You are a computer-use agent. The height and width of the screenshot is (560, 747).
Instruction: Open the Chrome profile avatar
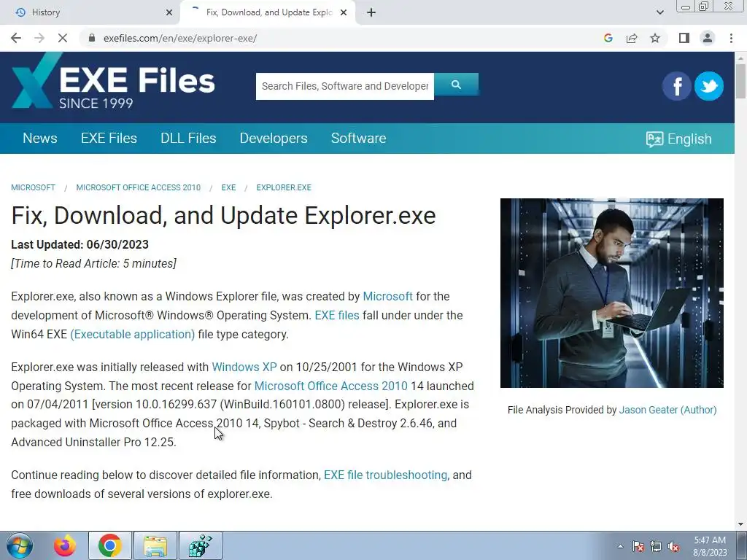(x=708, y=38)
